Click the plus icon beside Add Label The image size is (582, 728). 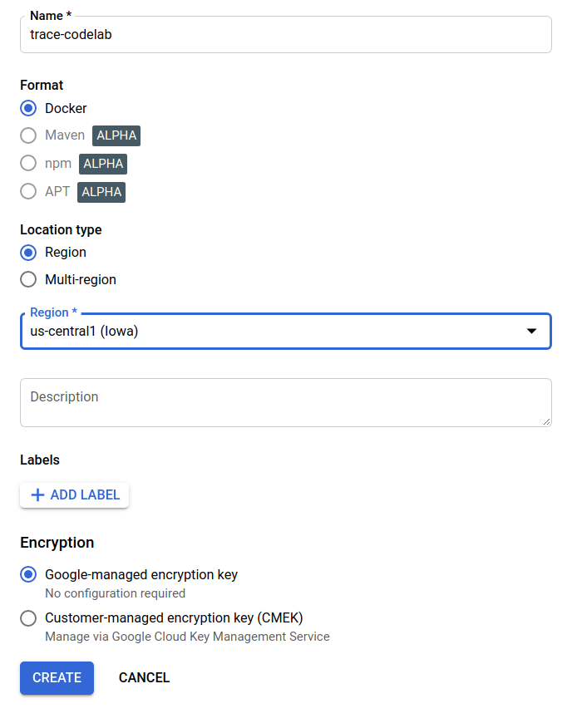[37, 495]
